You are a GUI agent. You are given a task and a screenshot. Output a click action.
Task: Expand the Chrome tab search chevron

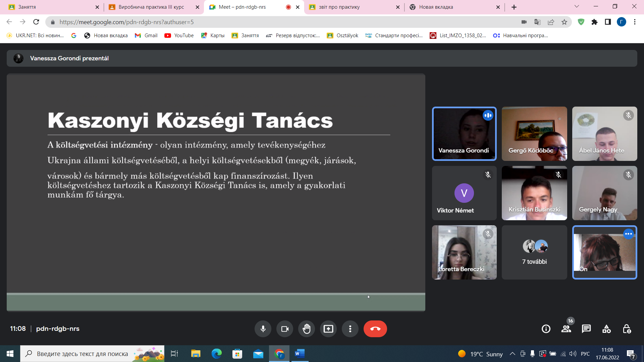577,6
